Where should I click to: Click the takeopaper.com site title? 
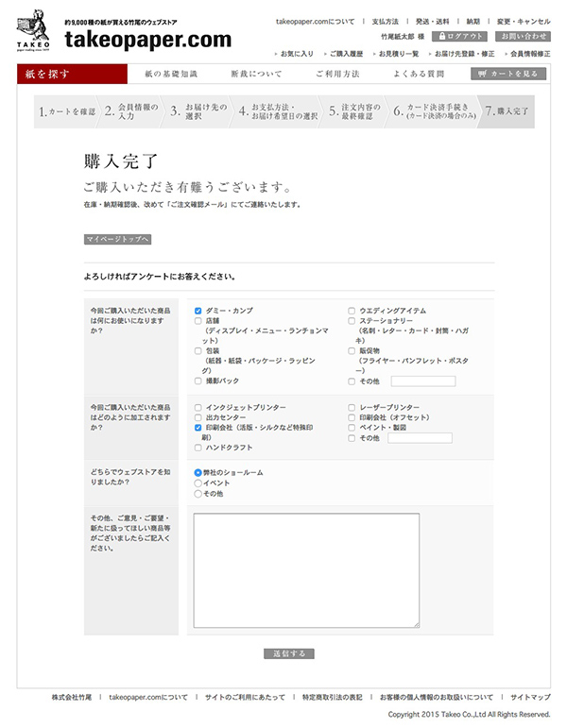tap(148, 39)
